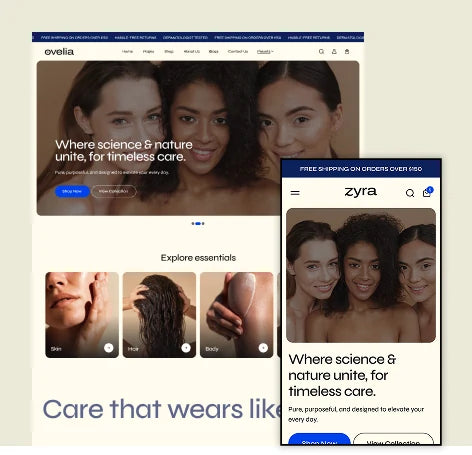Click the search icon in the ovelia header
The width and height of the screenshot is (472, 455).
[x=321, y=52]
